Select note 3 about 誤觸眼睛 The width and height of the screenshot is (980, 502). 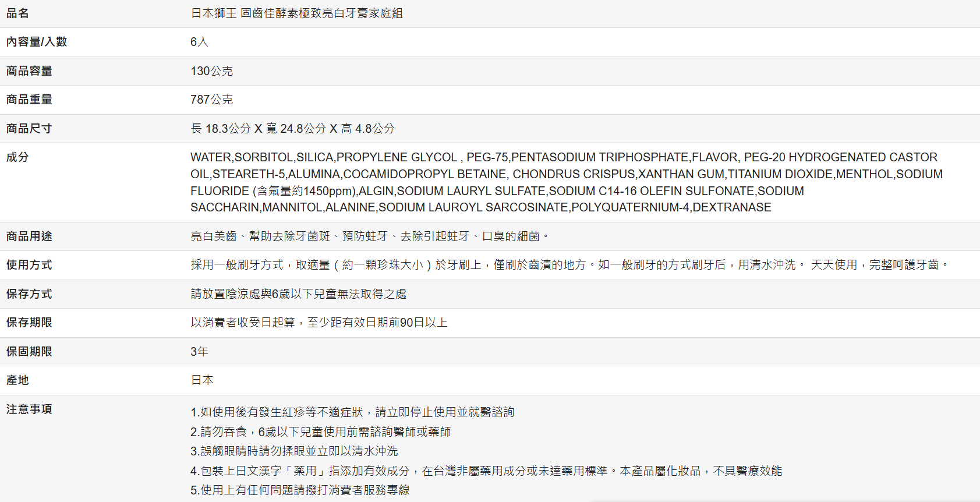coord(294,451)
